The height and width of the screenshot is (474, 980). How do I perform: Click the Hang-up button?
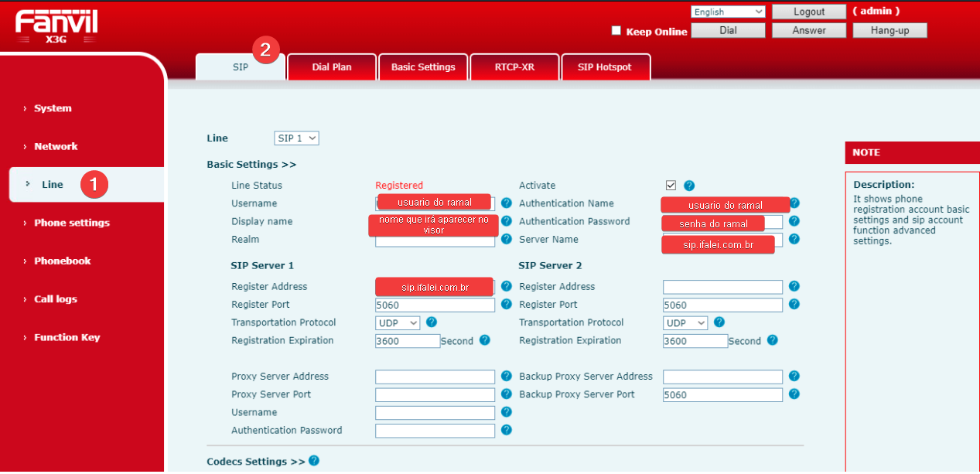[890, 31]
